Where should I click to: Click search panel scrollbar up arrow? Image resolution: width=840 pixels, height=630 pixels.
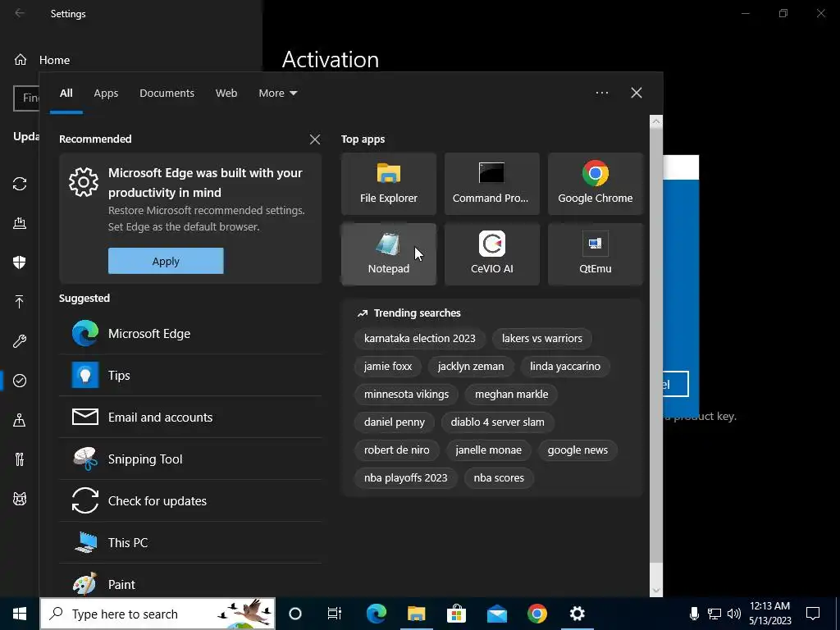(655, 121)
